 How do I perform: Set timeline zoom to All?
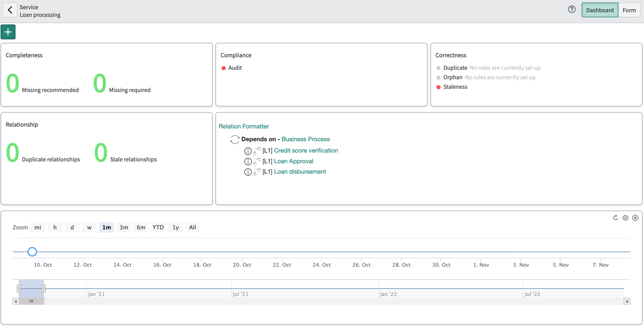point(193,227)
